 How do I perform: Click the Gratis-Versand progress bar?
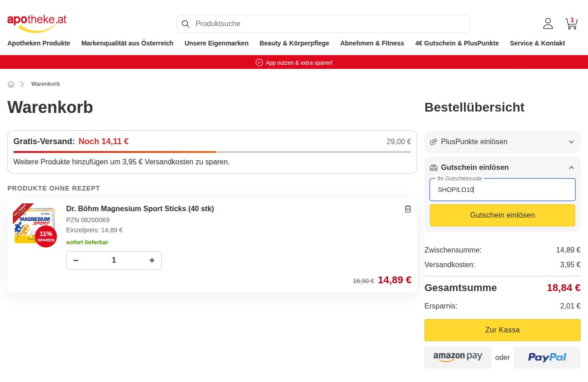pos(212,152)
